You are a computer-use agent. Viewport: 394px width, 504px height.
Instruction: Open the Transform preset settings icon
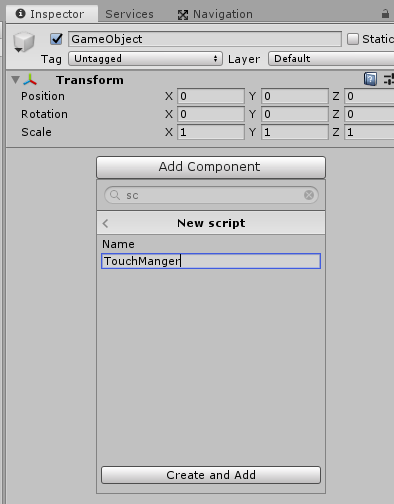389,80
